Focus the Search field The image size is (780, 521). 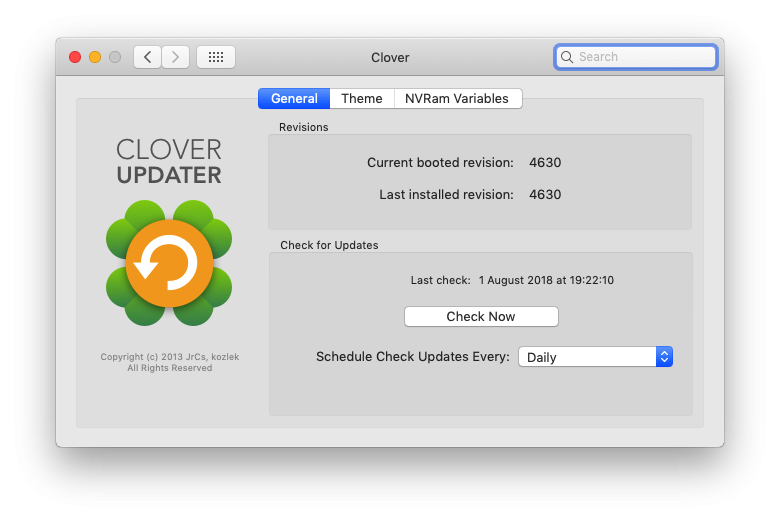coord(636,57)
